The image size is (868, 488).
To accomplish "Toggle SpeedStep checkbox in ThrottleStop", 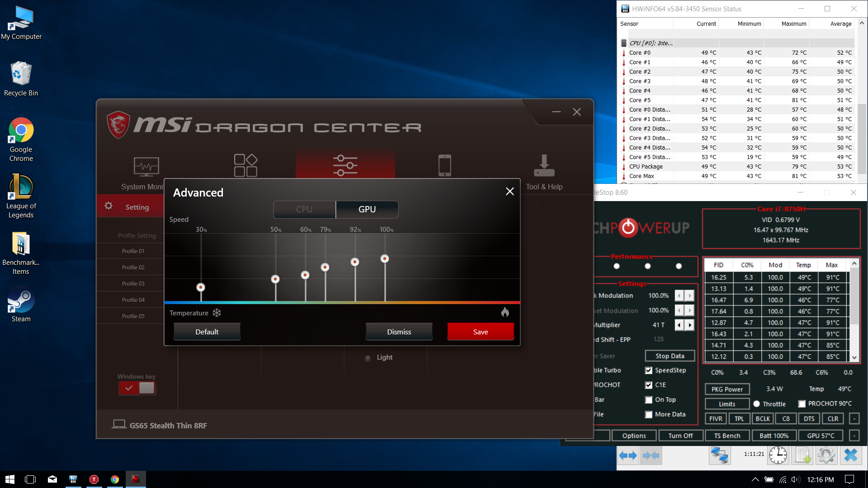I will click(649, 371).
